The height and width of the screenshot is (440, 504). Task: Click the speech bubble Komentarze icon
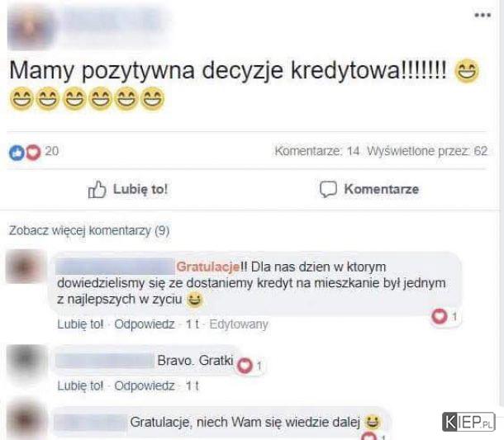[328, 189]
